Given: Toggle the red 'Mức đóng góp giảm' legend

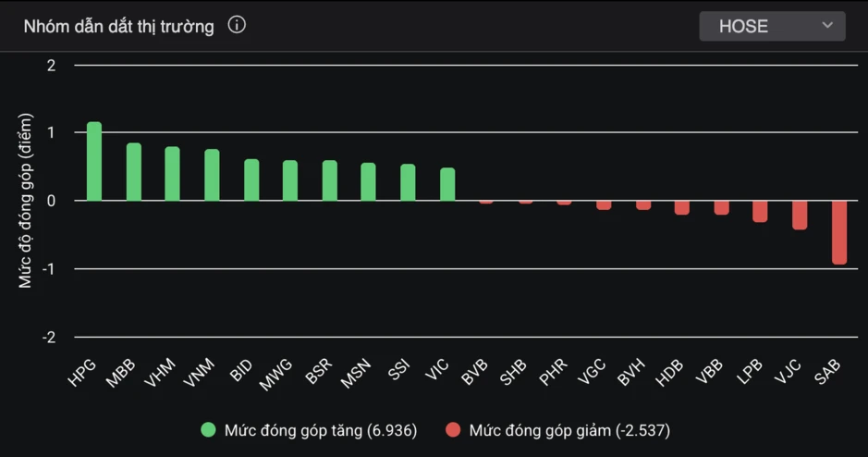Looking at the screenshot, I should tap(558, 430).
